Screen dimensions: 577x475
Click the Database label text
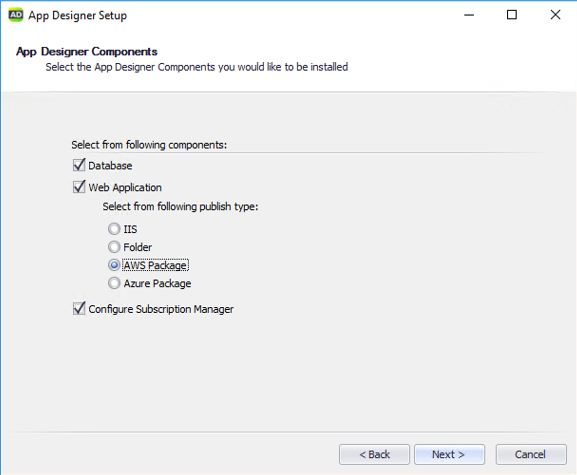pyautogui.click(x=110, y=166)
